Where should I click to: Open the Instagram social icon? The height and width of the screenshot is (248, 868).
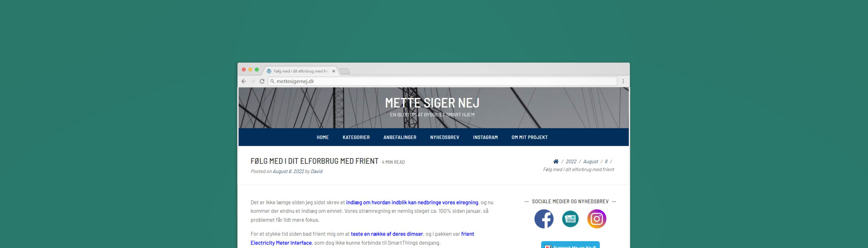point(596,219)
